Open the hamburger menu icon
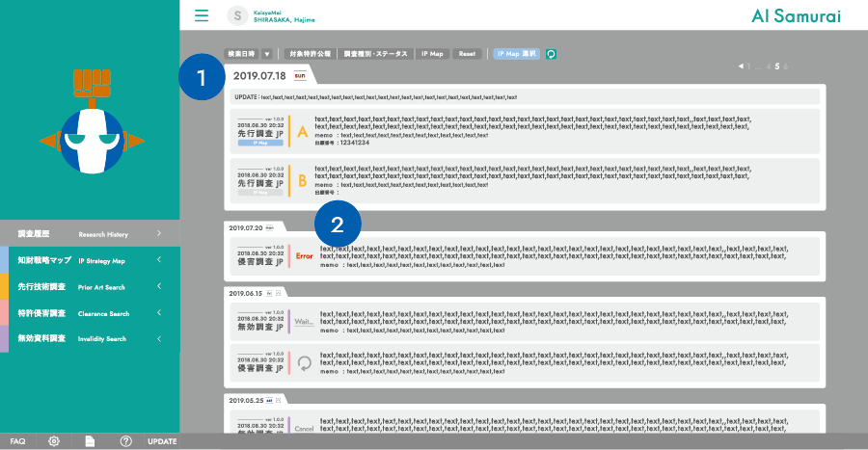Screen dimensions: 868x450 (x=202, y=15)
